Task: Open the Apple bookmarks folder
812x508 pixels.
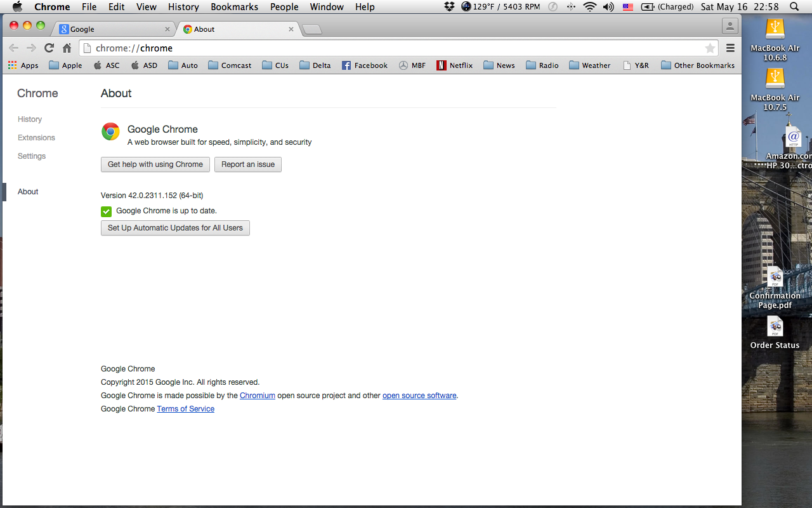Action: tap(65, 65)
